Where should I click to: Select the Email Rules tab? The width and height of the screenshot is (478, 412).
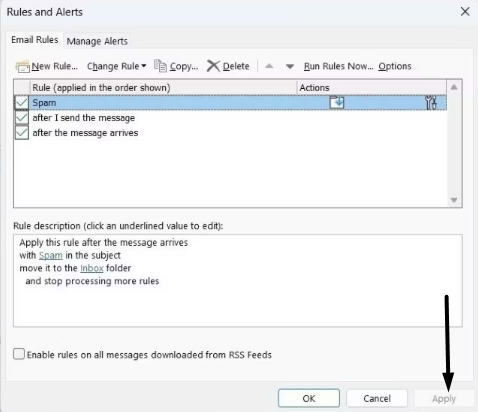[35, 40]
